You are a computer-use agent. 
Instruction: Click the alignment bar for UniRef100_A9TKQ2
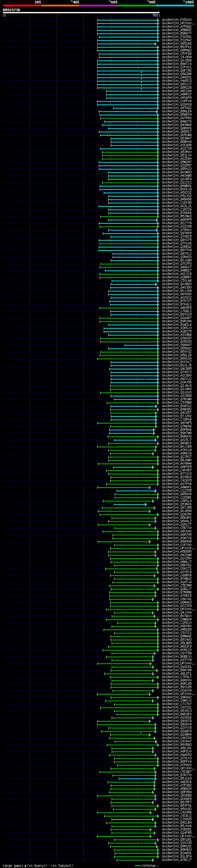(x=136, y=108)
